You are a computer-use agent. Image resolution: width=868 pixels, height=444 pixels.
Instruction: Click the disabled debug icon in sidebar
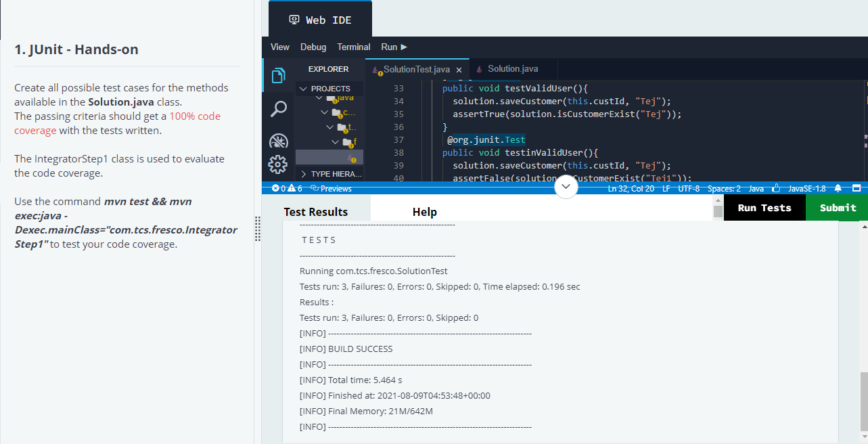pos(279,141)
